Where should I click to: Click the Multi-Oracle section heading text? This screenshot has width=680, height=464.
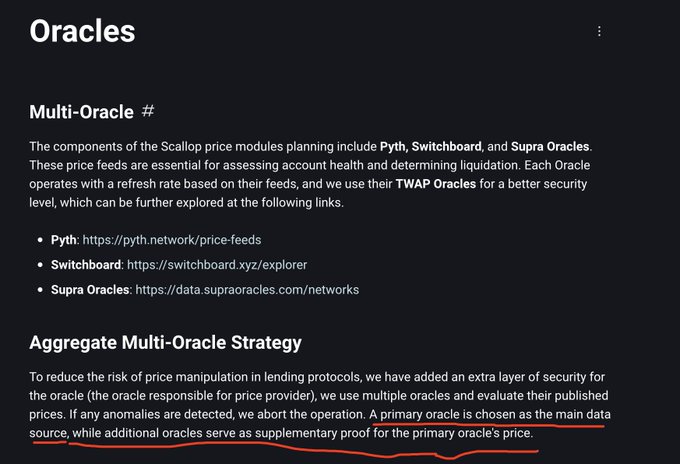pos(82,112)
